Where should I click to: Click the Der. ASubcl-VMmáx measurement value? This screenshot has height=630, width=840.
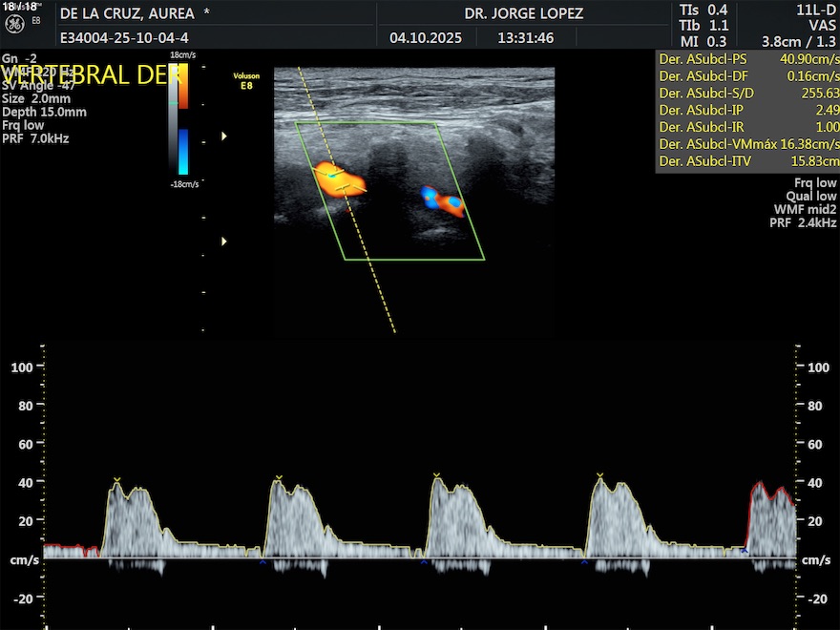809,144
